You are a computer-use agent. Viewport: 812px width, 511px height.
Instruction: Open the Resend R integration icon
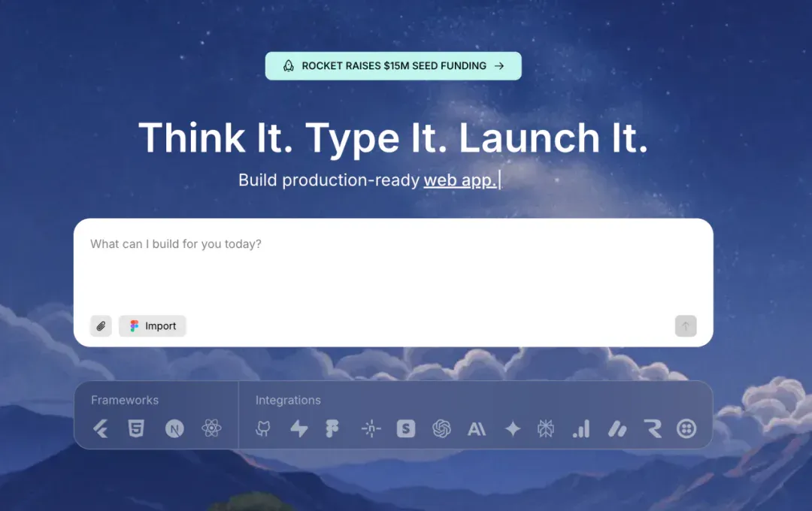coord(653,428)
